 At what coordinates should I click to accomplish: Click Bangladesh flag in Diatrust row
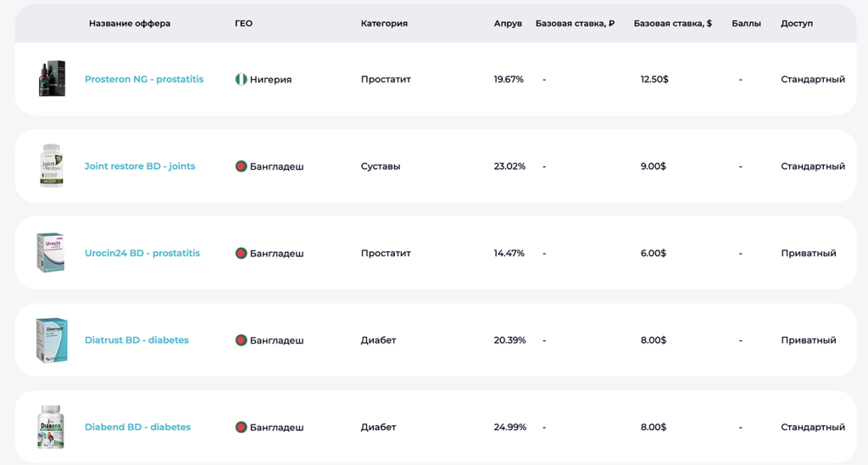(x=241, y=340)
